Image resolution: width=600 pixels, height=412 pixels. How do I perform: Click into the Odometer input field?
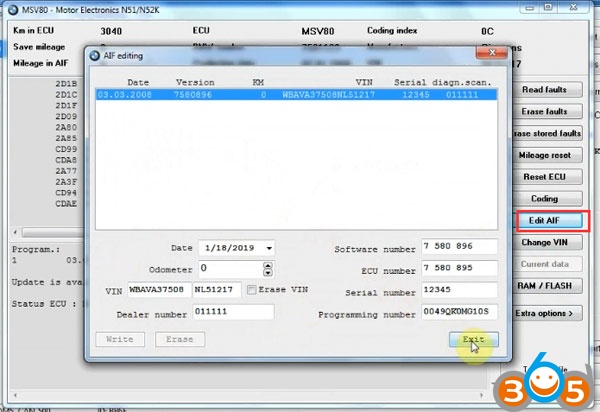coord(231,269)
